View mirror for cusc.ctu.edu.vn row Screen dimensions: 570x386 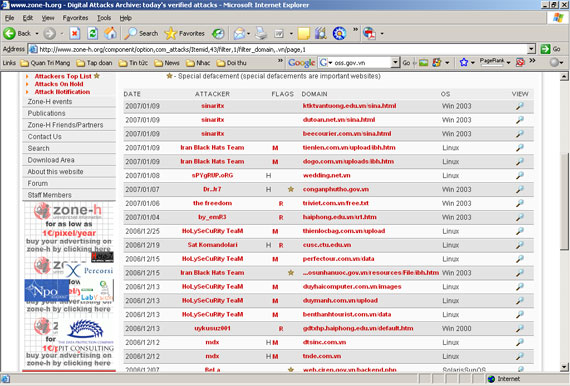coord(520,245)
